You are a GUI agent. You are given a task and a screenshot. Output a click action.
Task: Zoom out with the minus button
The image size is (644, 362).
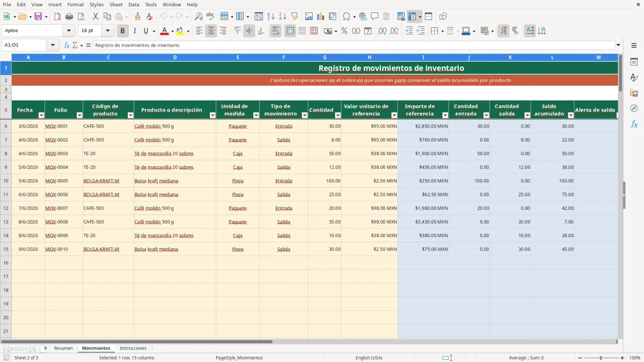pos(580,358)
